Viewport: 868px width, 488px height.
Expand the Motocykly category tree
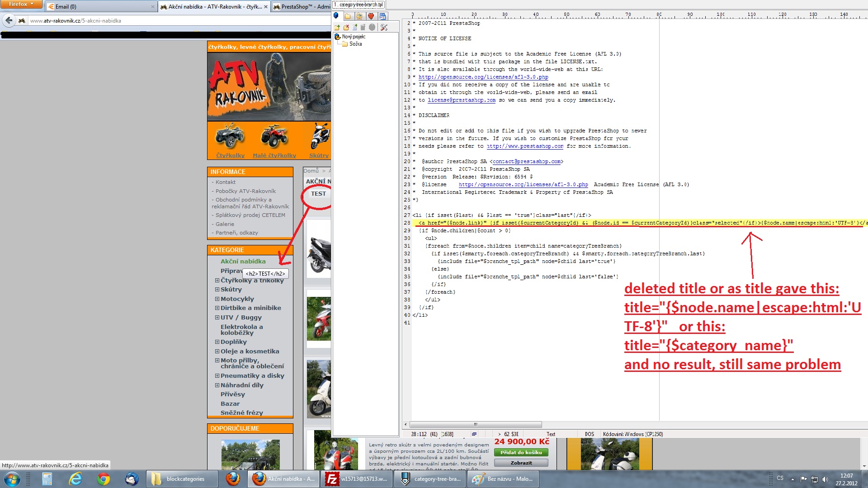[217, 299]
